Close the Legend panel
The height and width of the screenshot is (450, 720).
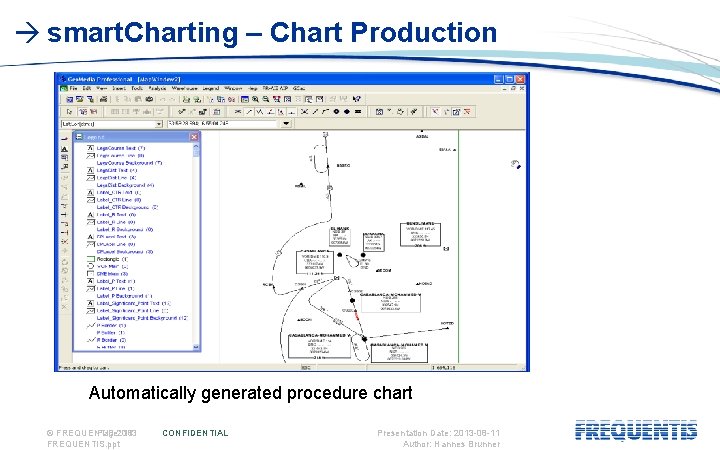coord(194,137)
